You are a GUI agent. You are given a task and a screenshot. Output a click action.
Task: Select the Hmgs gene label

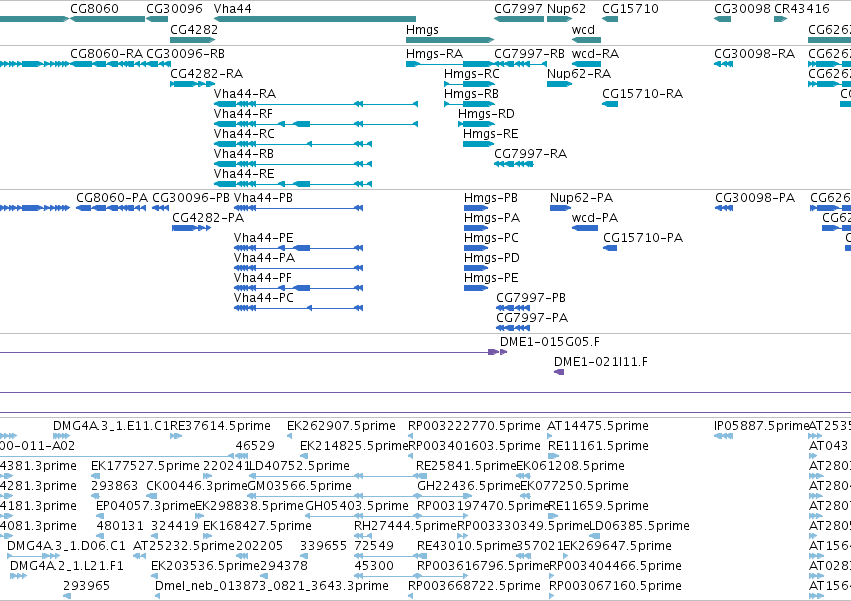422,29
